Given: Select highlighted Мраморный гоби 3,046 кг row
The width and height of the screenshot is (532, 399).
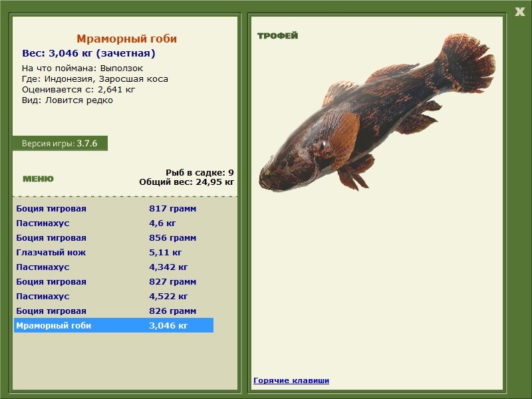Looking at the screenshot, I should (113, 325).
